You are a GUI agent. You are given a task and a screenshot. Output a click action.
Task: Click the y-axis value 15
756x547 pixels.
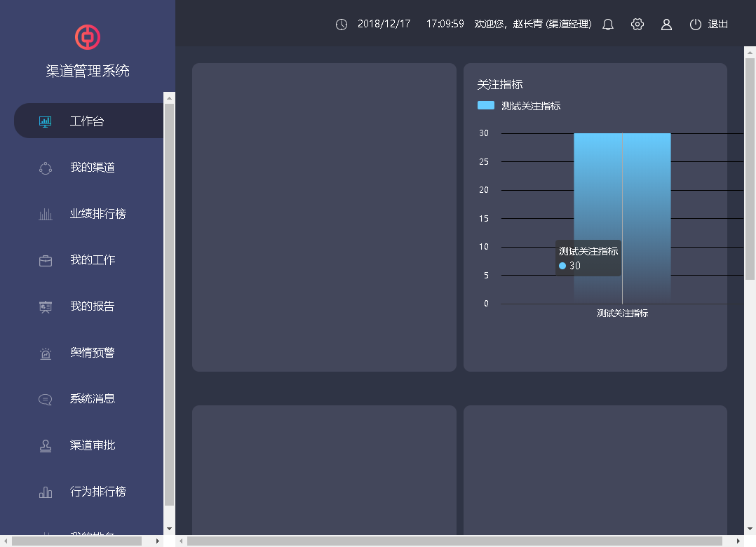(x=484, y=219)
